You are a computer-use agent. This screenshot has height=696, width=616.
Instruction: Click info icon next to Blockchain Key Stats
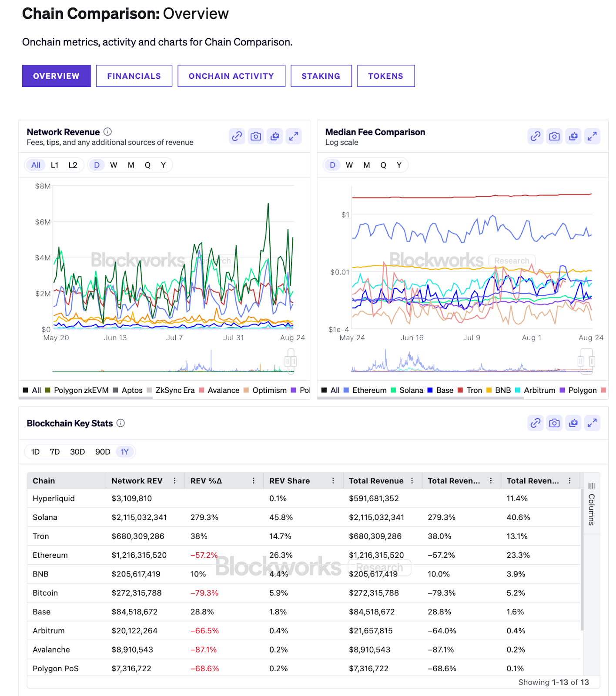(x=121, y=423)
